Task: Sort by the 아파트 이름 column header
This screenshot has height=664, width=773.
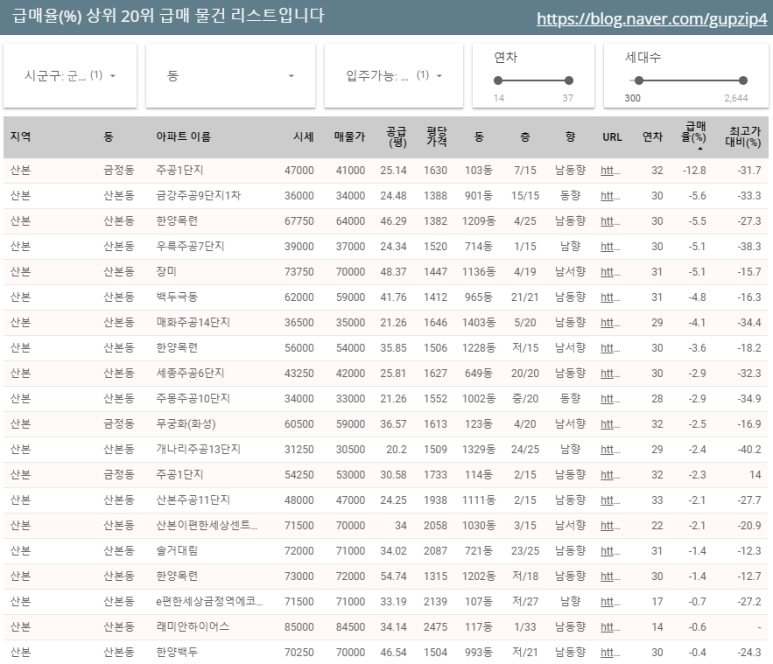Action: coord(183,137)
